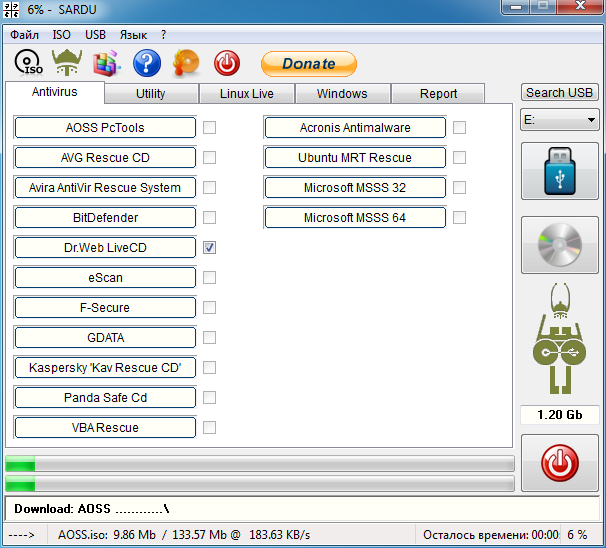This screenshot has width=606, height=548.
Task: Click the AOSS.iso download speed status text
Action: point(184,535)
